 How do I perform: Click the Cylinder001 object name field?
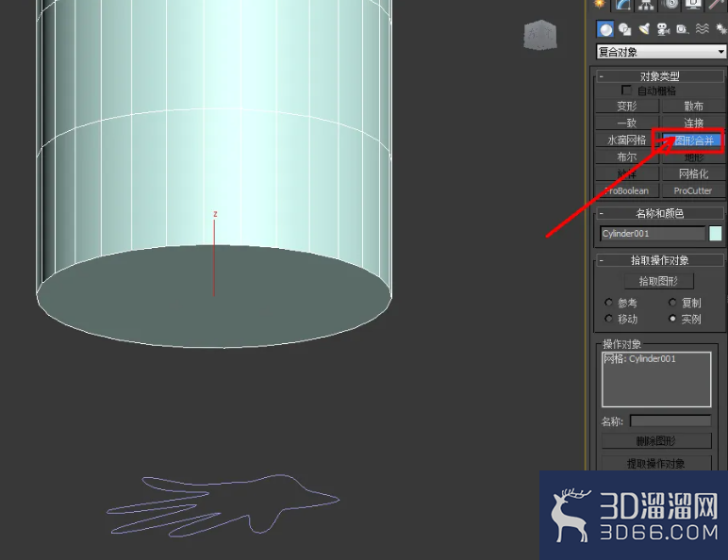[x=653, y=234]
